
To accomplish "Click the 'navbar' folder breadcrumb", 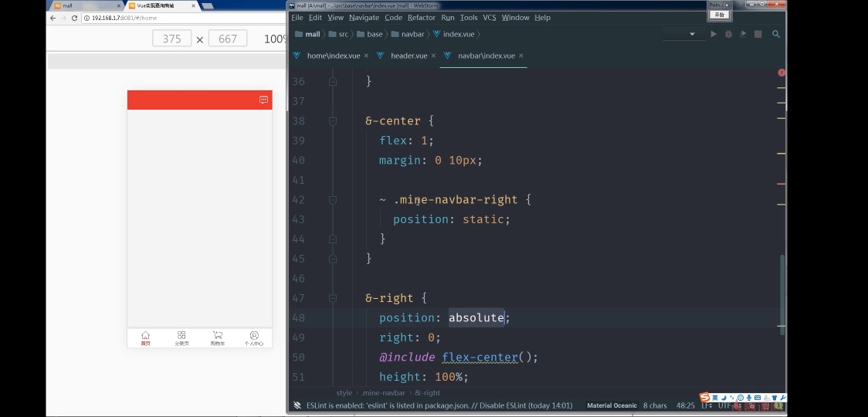I will coord(408,34).
